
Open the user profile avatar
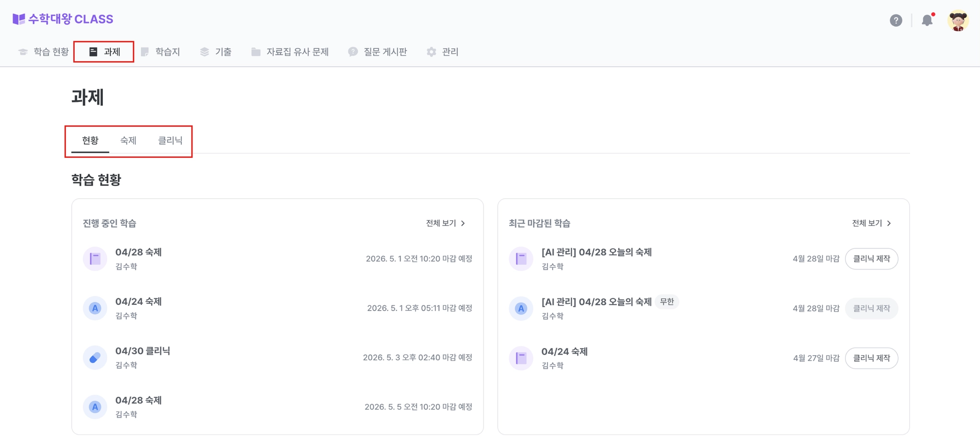point(958,20)
